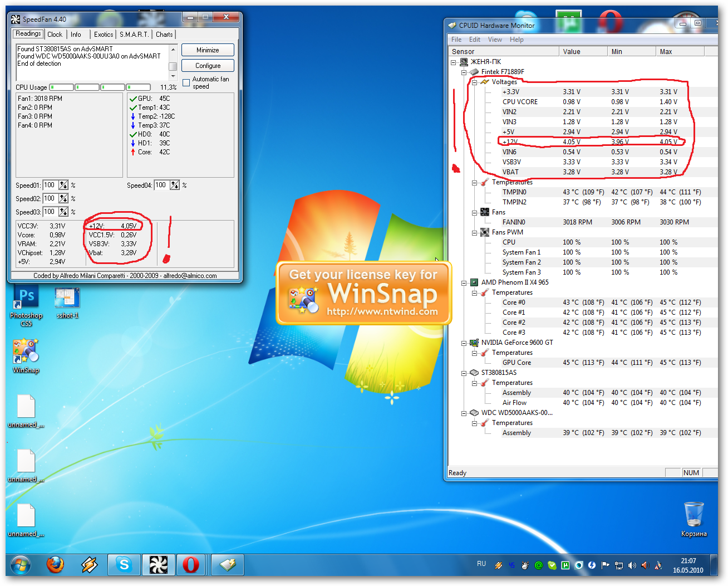Collapse the ЖЕНЯ-ПК root node
The height and width of the screenshot is (586, 728).
coord(454,62)
